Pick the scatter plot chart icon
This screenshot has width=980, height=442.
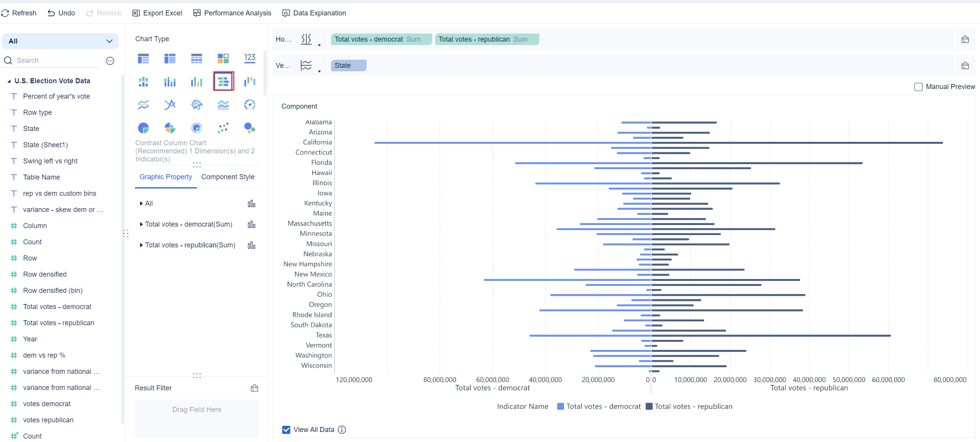pos(223,128)
